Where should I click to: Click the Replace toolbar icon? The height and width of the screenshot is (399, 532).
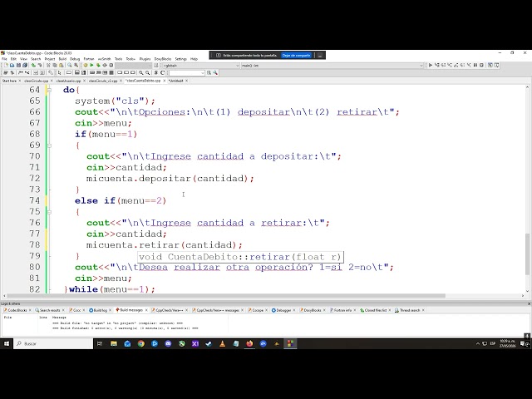point(76,65)
